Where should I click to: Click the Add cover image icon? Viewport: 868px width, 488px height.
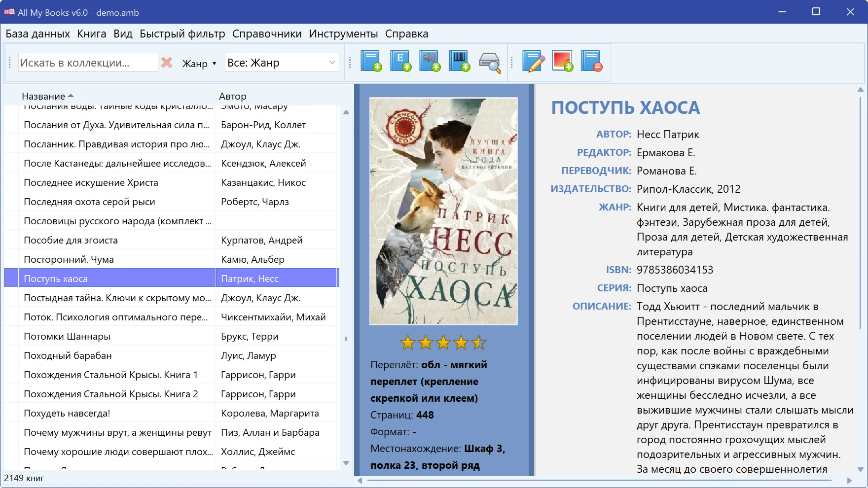click(563, 62)
